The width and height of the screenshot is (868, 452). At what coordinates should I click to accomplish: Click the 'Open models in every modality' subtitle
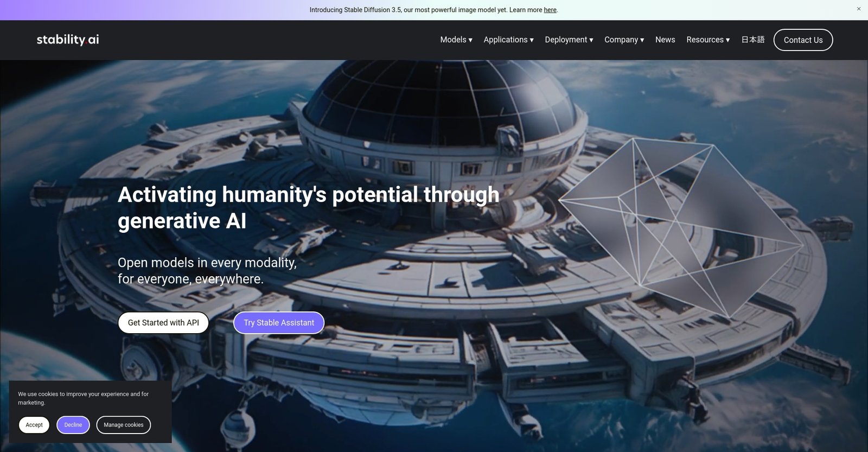[207, 271]
